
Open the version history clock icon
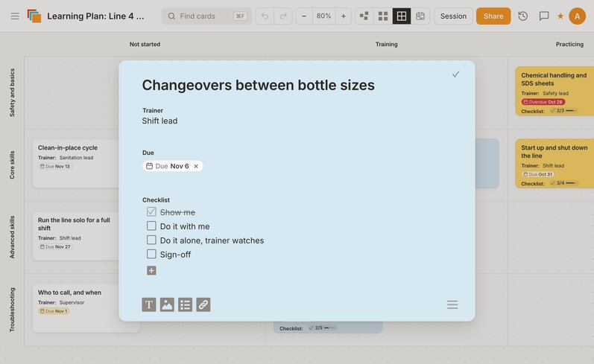[522, 16]
